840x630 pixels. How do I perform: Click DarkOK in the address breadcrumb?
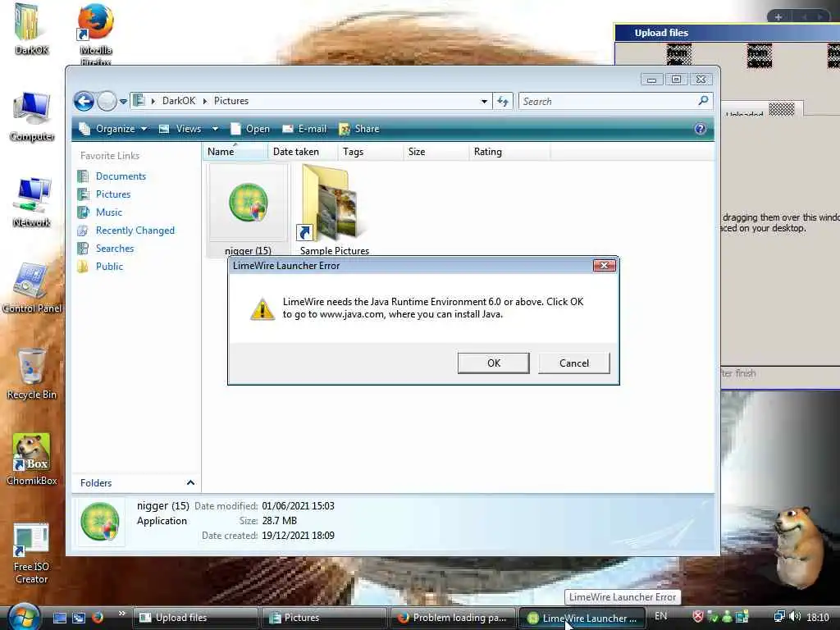[179, 101]
